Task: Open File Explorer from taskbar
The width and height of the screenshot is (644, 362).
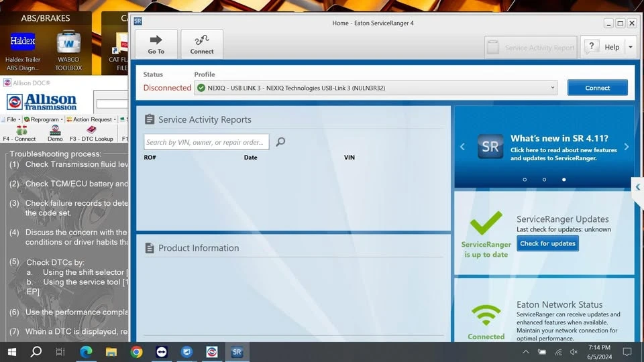Action: [x=111, y=352]
